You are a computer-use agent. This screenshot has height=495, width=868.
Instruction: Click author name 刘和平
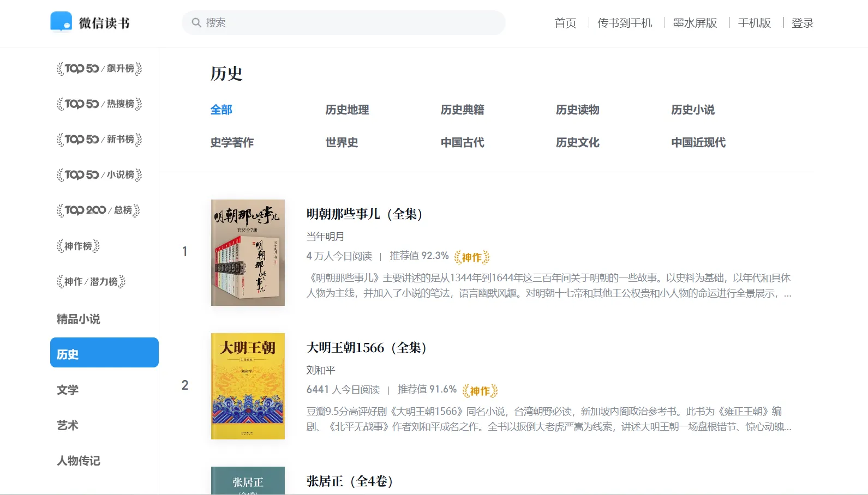click(x=321, y=370)
